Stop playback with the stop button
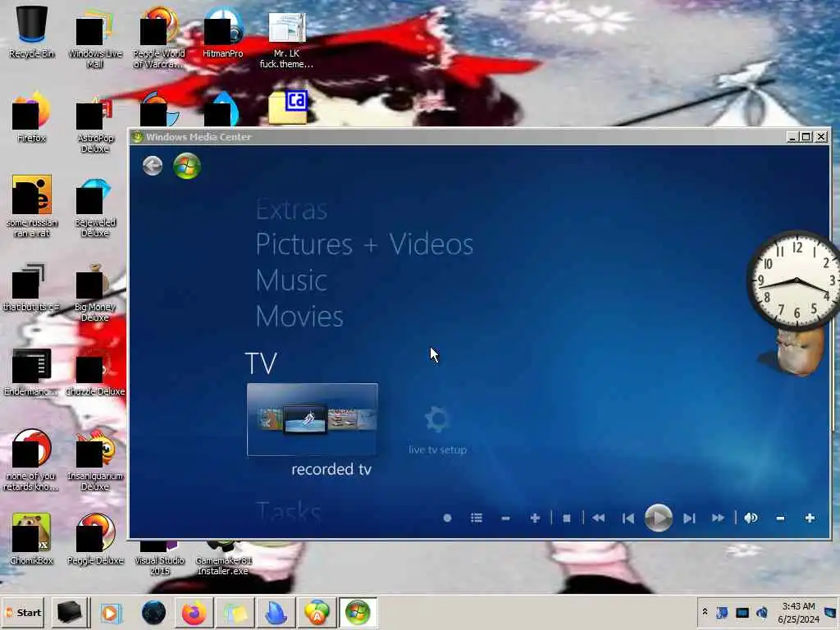The width and height of the screenshot is (840, 630). point(567,518)
